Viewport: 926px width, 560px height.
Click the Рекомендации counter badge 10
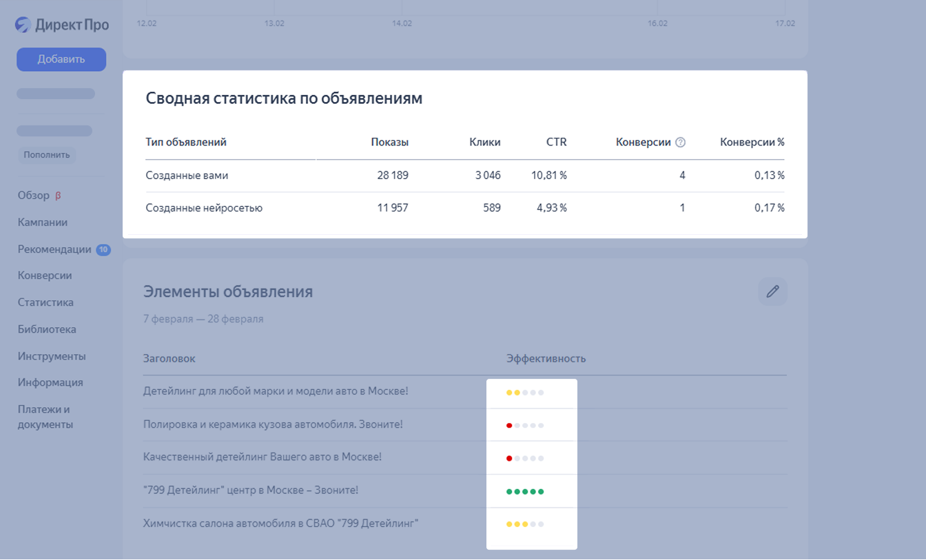pyautogui.click(x=103, y=250)
